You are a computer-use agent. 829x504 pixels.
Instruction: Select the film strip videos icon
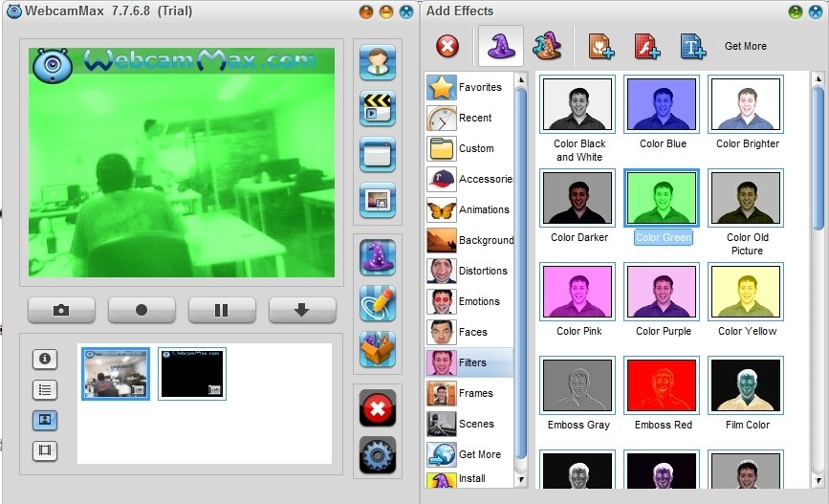[45, 450]
